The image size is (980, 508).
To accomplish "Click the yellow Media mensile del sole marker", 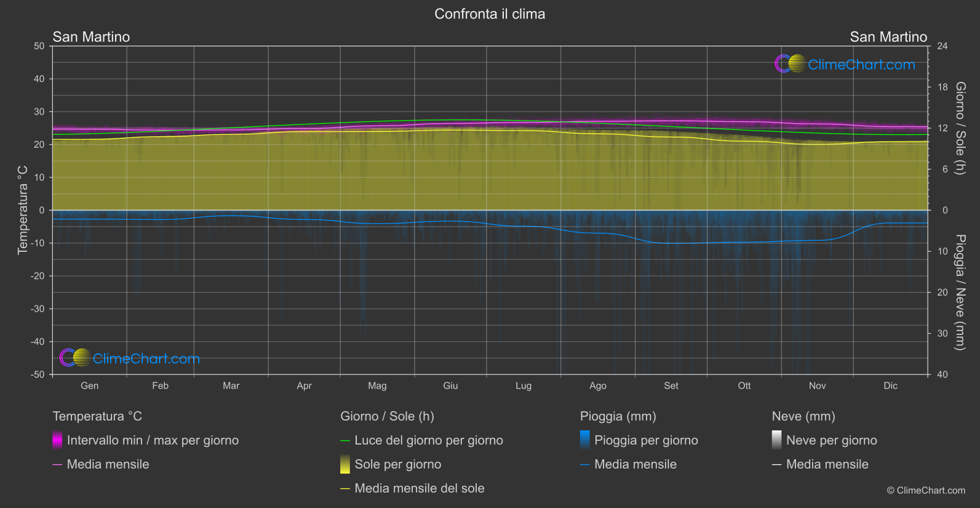I will [345, 488].
